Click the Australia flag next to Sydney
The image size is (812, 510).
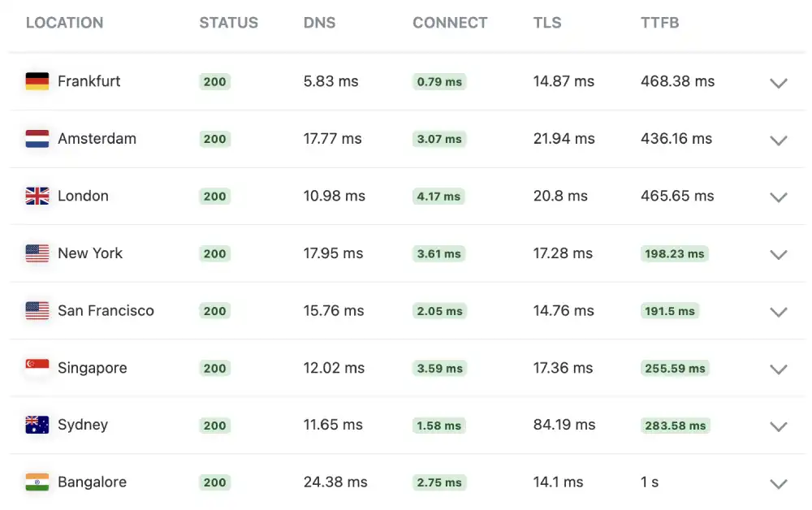pyautogui.click(x=37, y=425)
